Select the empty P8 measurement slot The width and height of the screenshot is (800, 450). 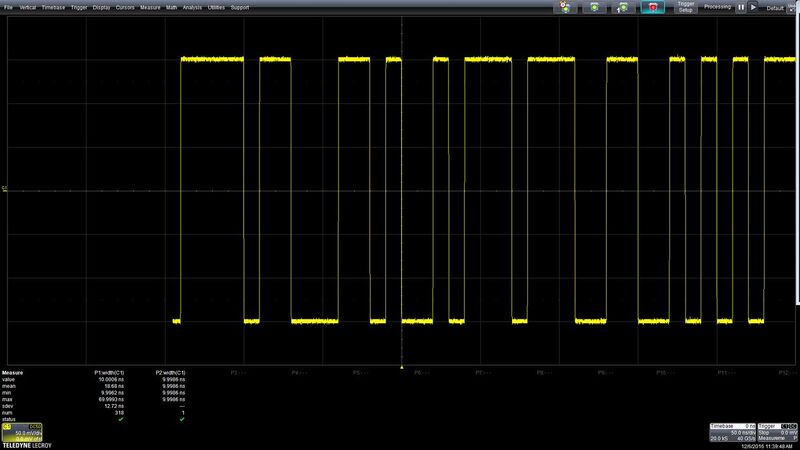[x=544, y=373]
